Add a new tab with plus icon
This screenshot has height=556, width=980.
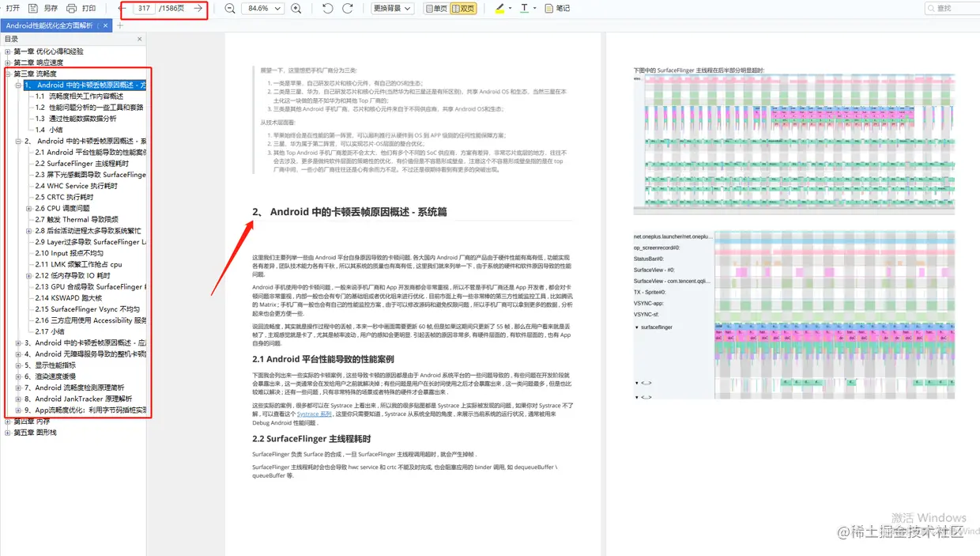(x=120, y=25)
